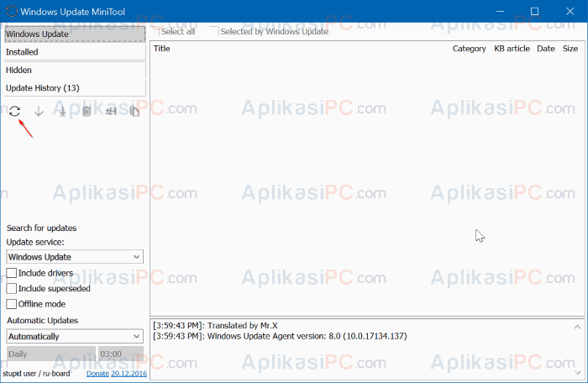
Task: Expand the Update service dropdown
Action: [x=75, y=257]
